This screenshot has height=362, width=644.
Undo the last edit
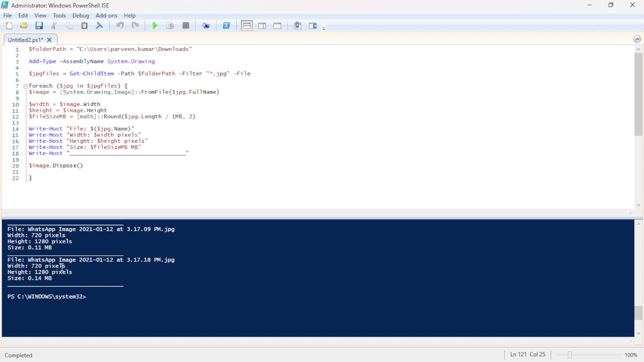(120, 25)
